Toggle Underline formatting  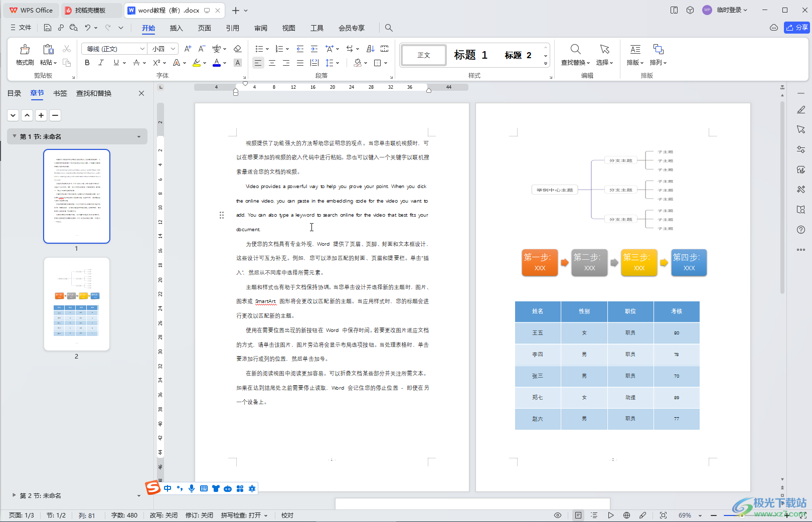pos(116,63)
